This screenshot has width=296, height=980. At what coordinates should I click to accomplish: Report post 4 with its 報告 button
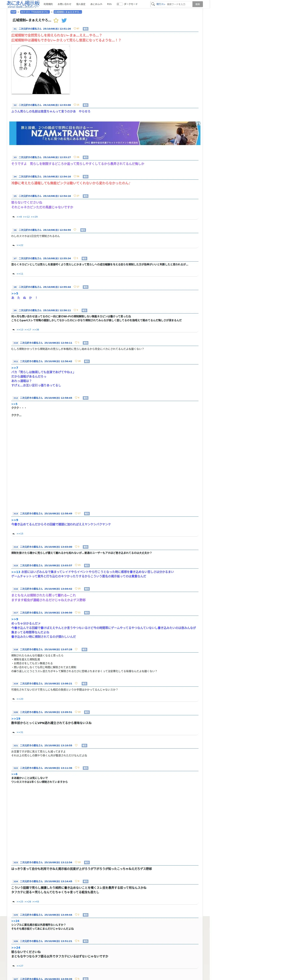[x=86, y=177]
